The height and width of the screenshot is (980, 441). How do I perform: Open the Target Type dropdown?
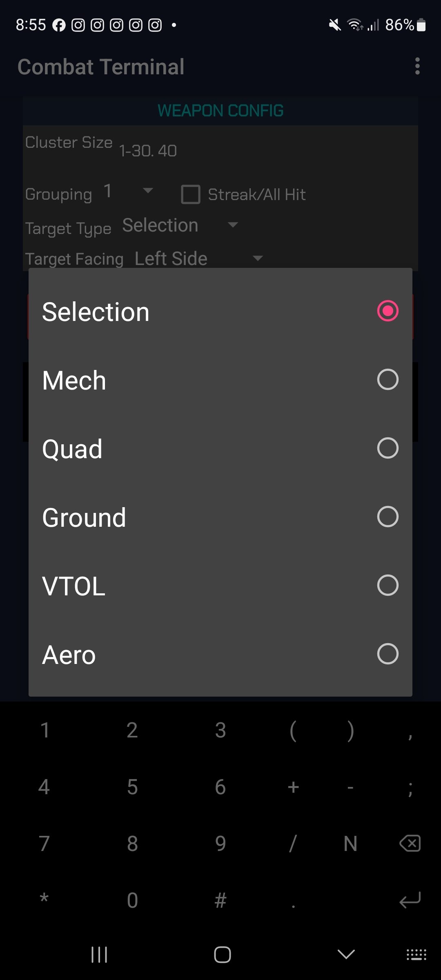tap(180, 225)
